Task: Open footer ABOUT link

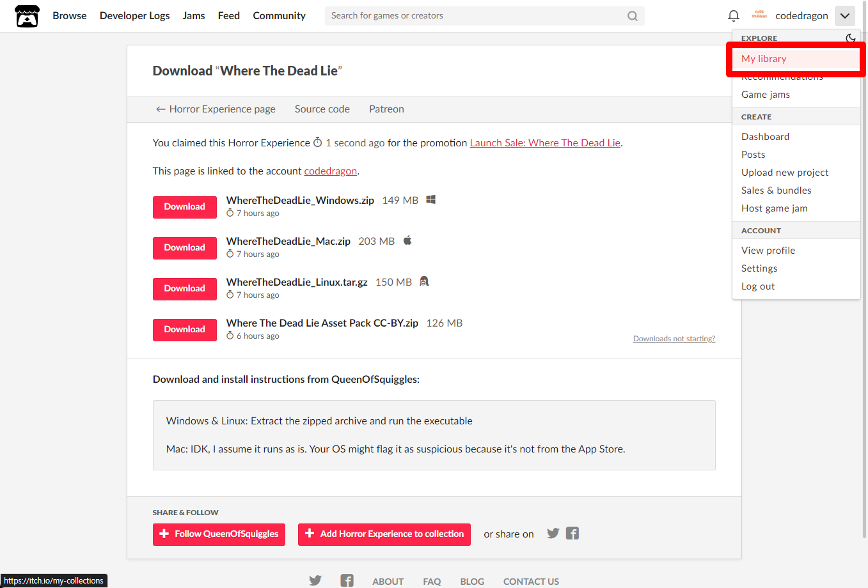Action: point(388,582)
